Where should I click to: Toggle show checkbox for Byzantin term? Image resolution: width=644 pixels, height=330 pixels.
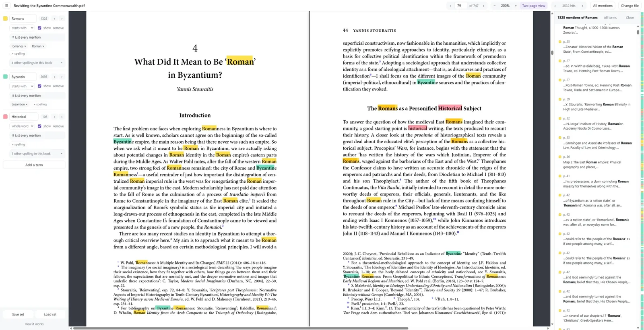point(39,86)
